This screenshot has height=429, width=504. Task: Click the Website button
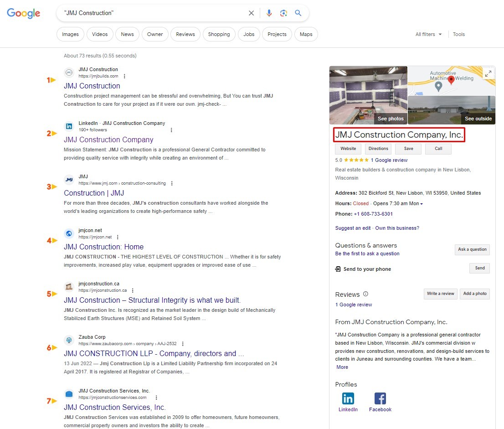pyautogui.click(x=348, y=149)
